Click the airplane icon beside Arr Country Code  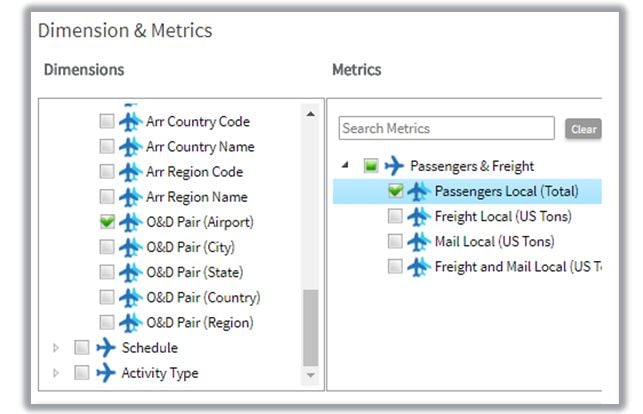point(130,122)
